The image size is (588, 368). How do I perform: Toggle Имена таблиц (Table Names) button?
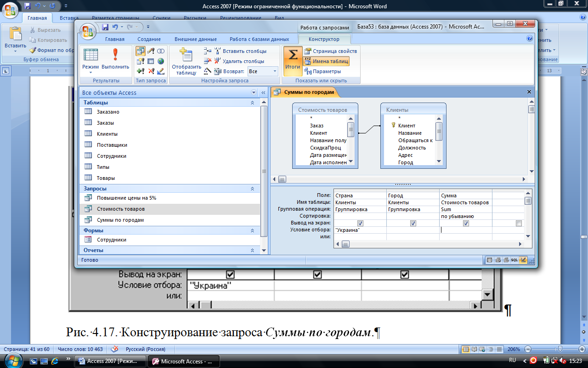(x=326, y=61)
